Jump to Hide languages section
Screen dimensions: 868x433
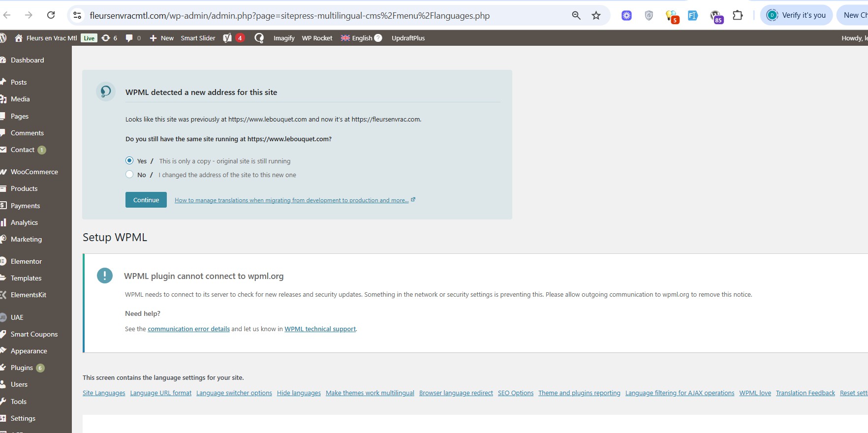click(x=299, y=393)
